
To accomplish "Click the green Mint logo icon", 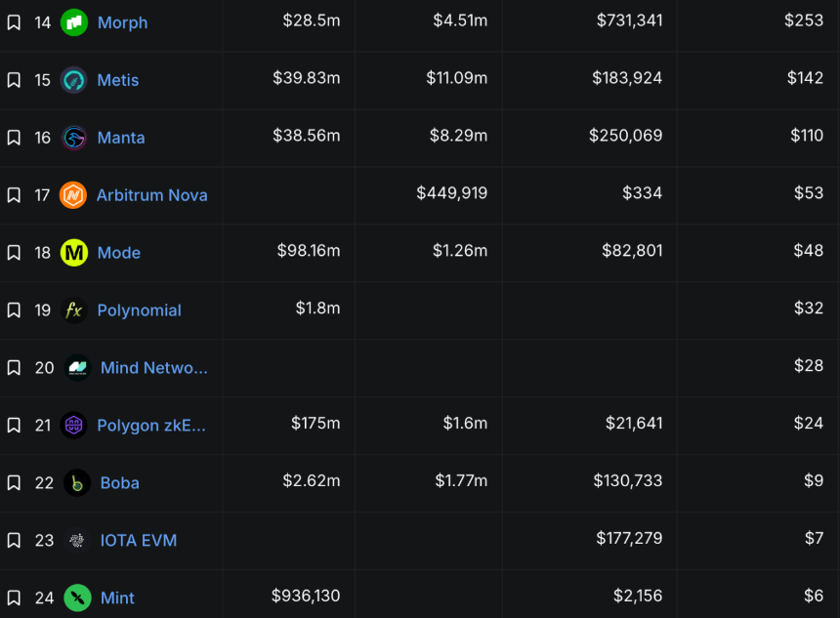I will [x=77, y=597].
